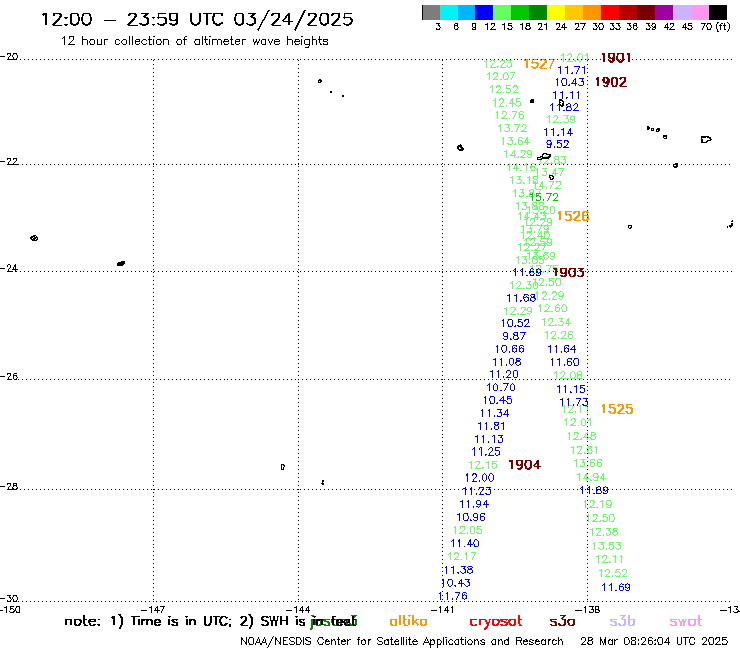Viewport: 740px width, 650px height.
Task: Click the 13.66 wave height value
Action: point(588,464)
